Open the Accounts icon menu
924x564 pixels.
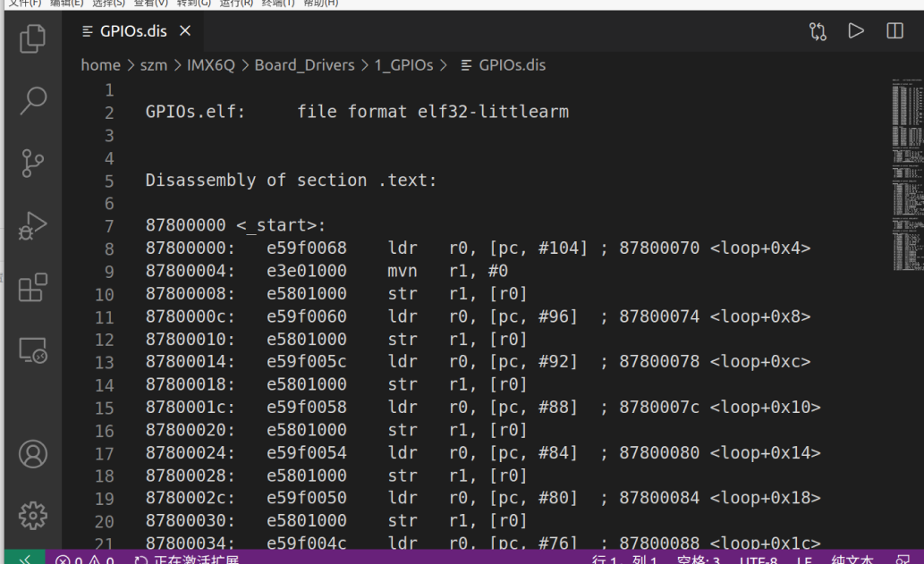point(33,454)
